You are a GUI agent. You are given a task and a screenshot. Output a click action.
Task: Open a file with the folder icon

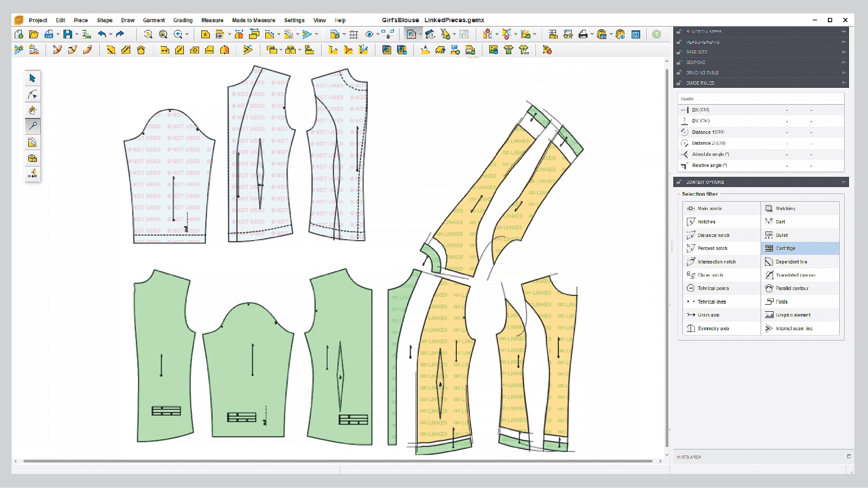(34, 34)
